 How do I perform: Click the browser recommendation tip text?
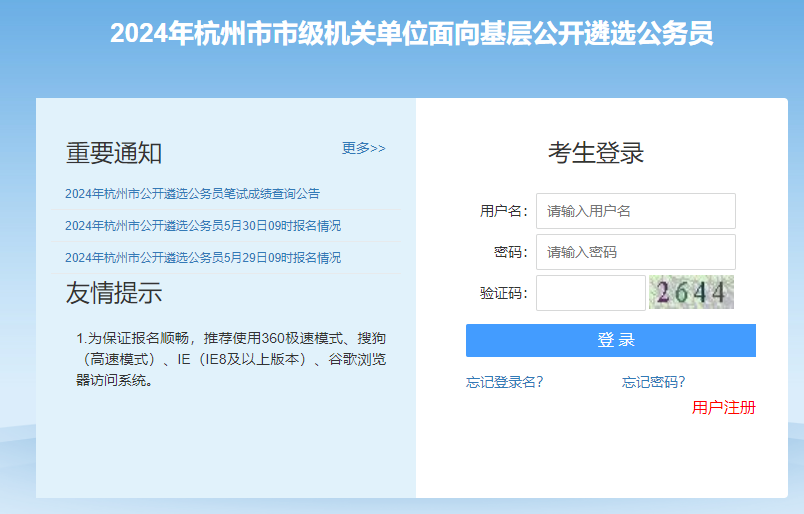click(231, 358)
